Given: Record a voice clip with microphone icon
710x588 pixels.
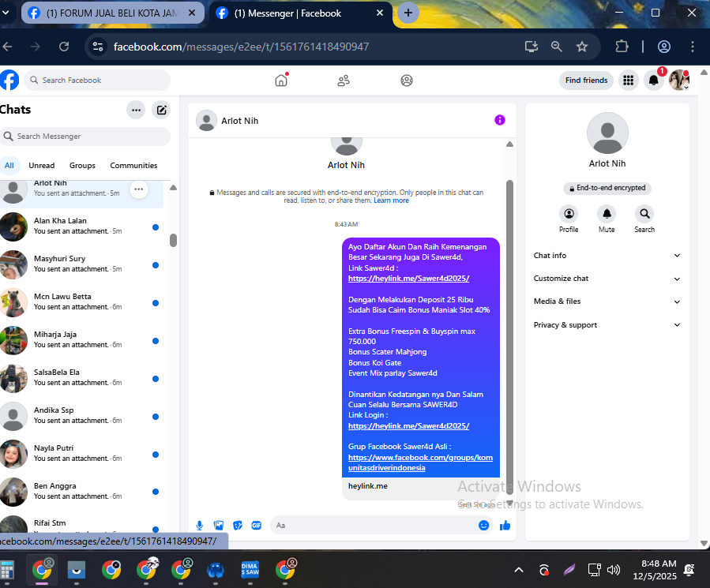Looking at the screenshot, I should pos(200,525).
